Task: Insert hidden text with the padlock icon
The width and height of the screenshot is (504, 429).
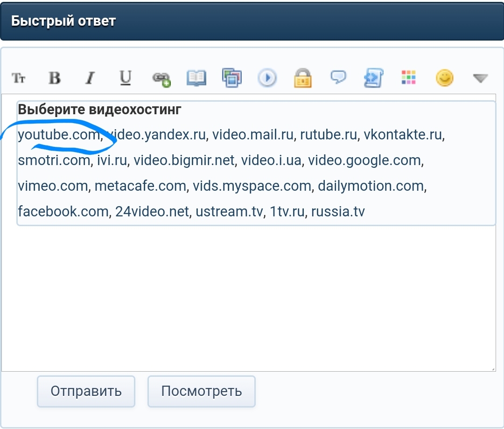Action: (303, 78)
